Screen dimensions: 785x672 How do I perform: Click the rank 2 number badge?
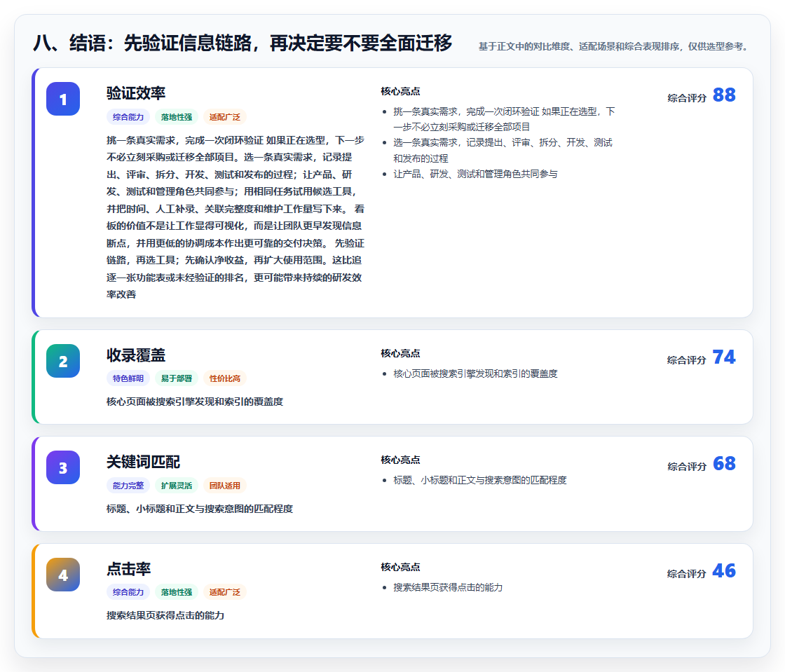point(63,361)
